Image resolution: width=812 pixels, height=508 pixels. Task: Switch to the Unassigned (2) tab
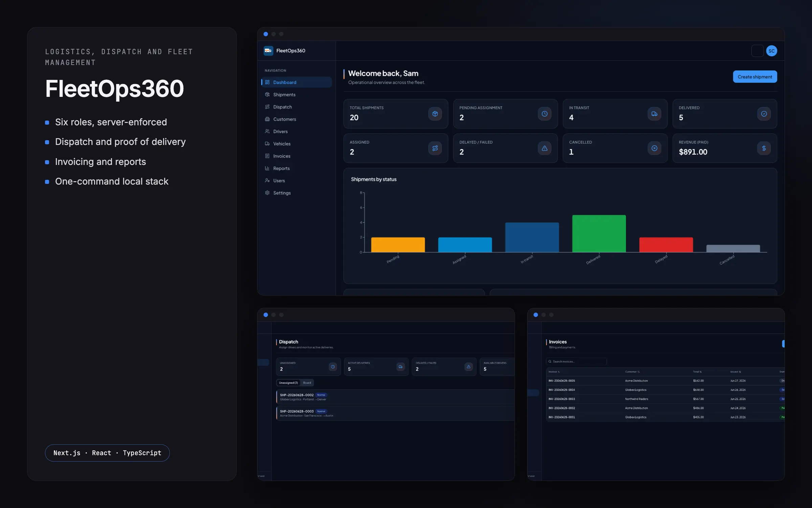point(289,383)
